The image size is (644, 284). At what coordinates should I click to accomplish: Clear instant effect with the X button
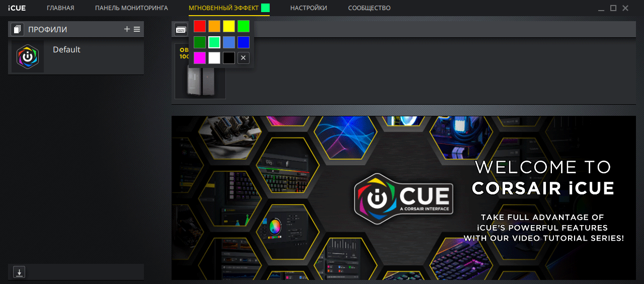[x=244, y=58]
